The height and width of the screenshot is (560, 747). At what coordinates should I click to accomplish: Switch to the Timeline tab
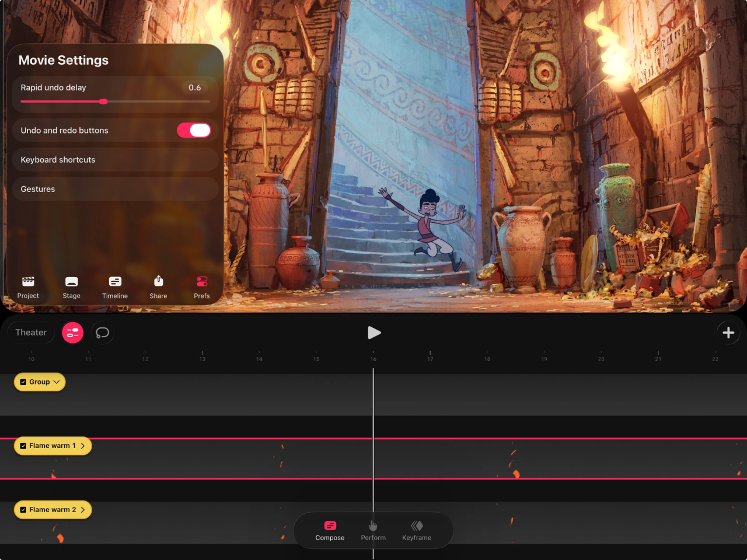coord(114,286)
